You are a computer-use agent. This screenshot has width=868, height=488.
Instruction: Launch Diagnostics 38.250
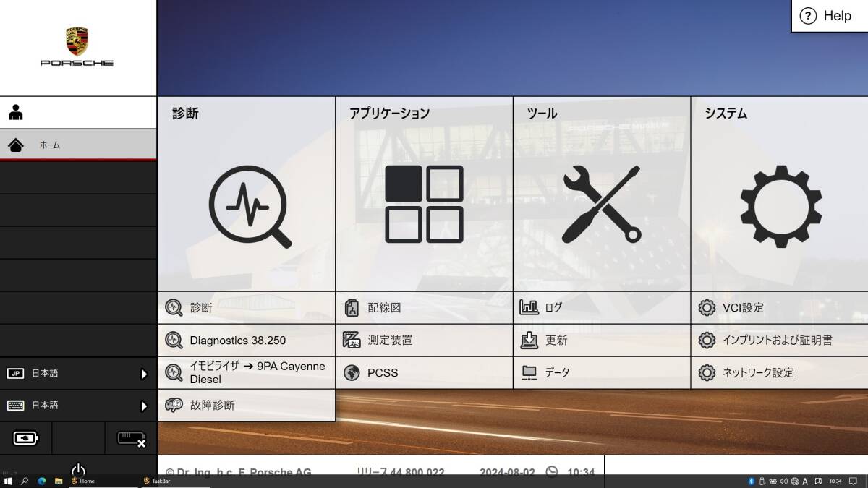click(246, 340)
